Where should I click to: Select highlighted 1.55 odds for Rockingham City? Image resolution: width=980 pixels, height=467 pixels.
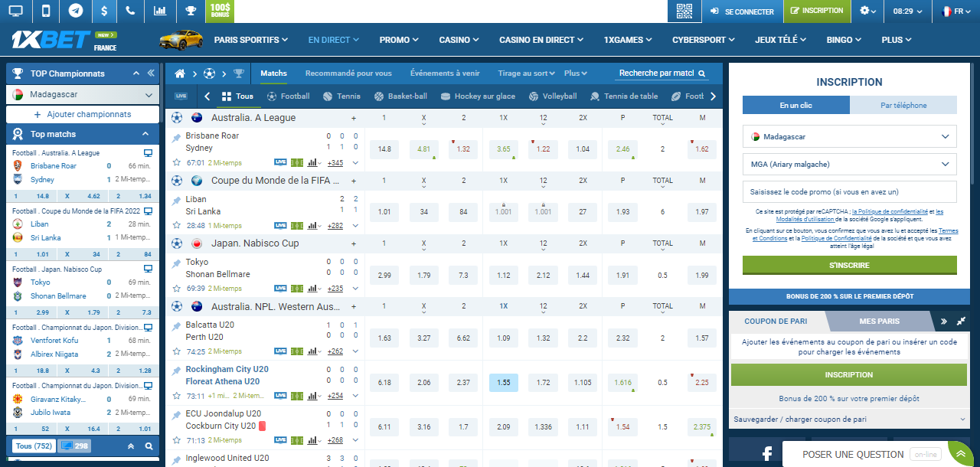(504, 383)
